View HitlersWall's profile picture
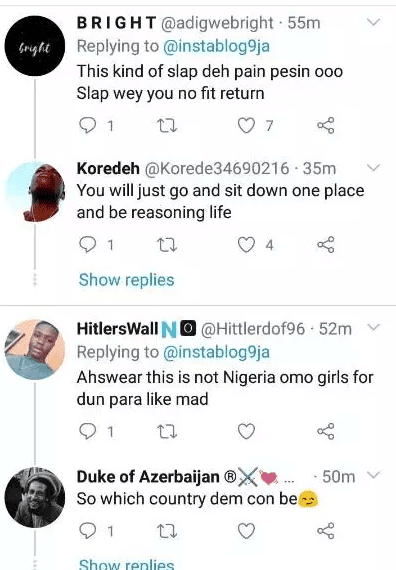Viewport: 396px width, 570px height. [35, 350]
